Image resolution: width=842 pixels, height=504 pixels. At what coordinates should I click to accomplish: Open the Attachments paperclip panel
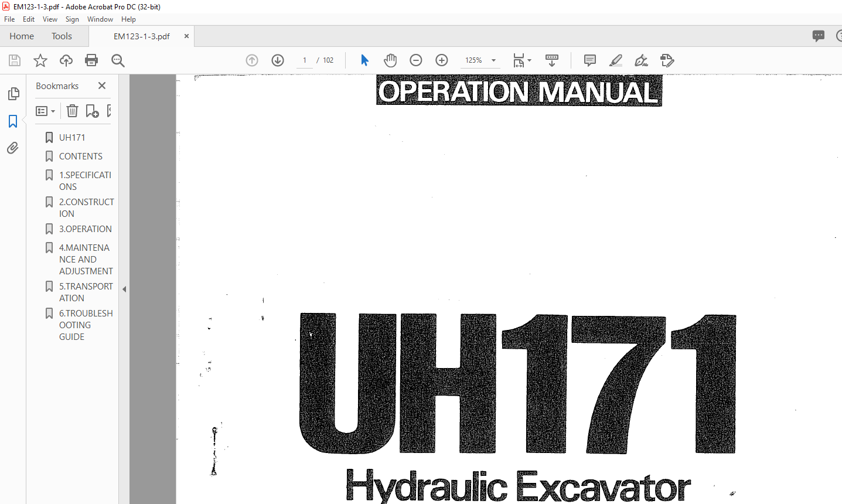[x=13, y=148]
